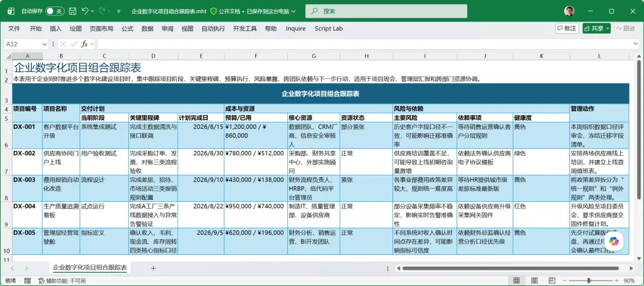This screenshot has height=286, width=644.
Task: Switch to the 插入 ribbon tab
Action: (x=56, y=29)
